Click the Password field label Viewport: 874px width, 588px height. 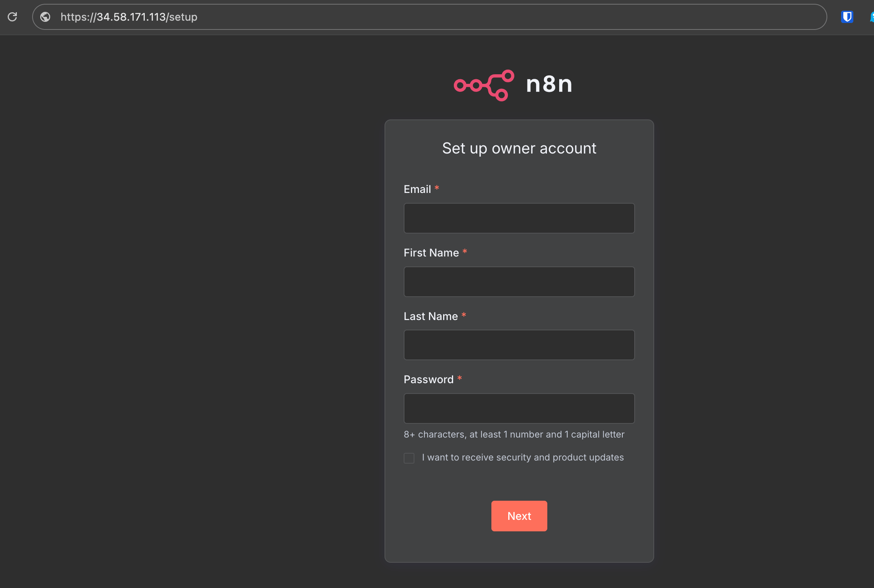point(428,379)
